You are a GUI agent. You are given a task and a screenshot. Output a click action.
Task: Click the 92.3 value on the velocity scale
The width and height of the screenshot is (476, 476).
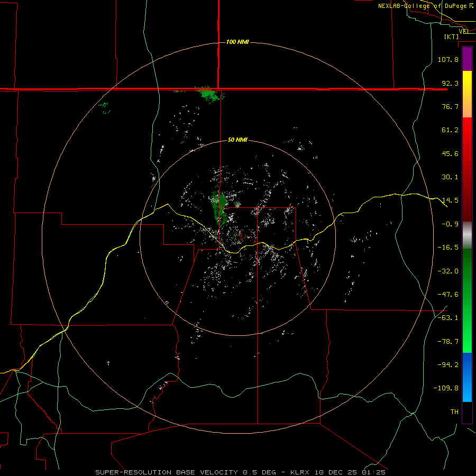[x=450, y=83]
